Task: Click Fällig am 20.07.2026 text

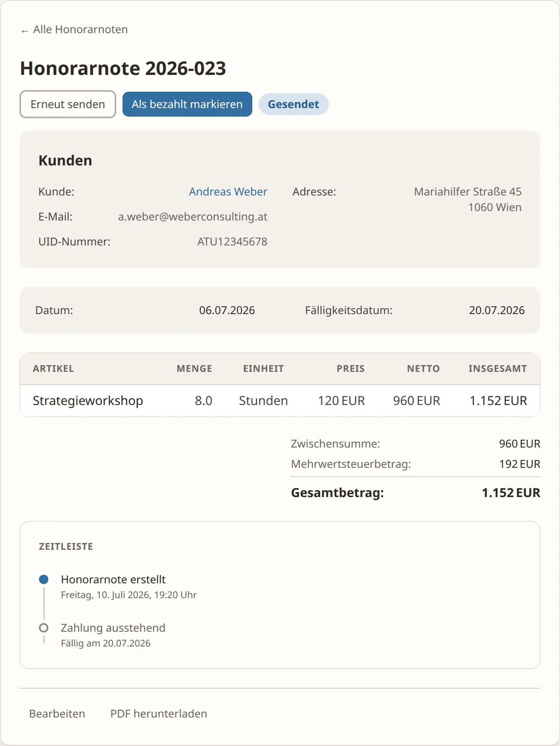Action: (106, 643)
